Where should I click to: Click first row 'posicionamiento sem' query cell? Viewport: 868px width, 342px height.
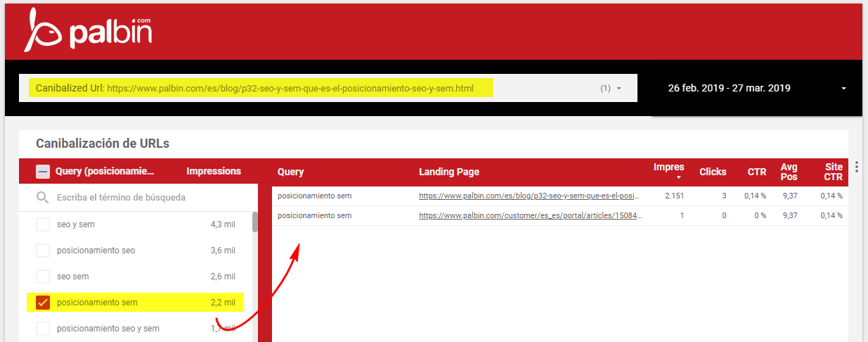click(x=315, y=196)
